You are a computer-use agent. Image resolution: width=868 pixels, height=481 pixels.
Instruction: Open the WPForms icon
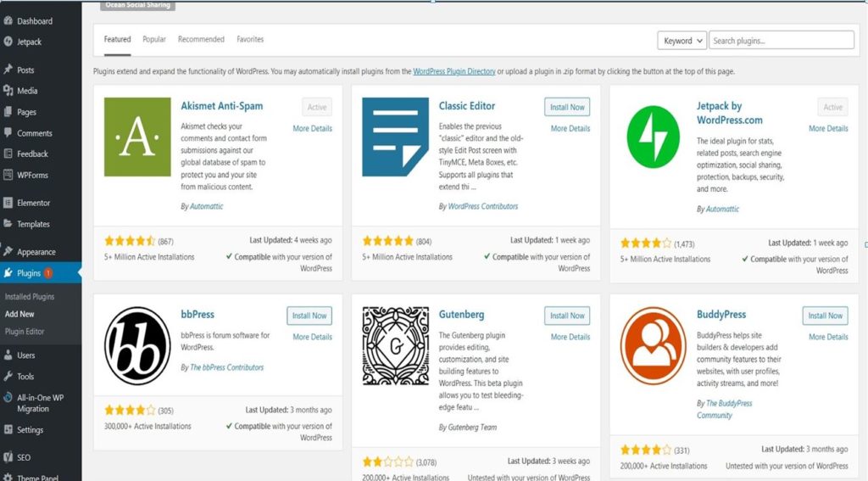(x=8, y=175)
